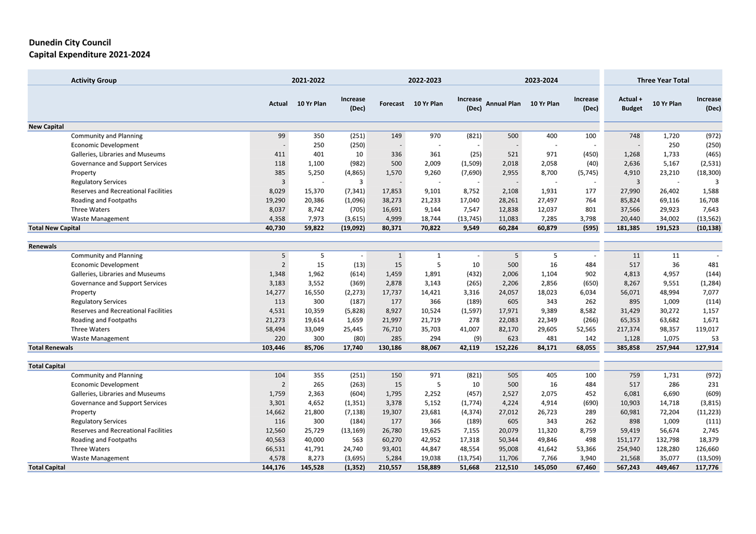Click 'Governance and Support Services' under Renewals
Image resolution: width=756 pixels, height=534 pixels.
tap(118, 283)
